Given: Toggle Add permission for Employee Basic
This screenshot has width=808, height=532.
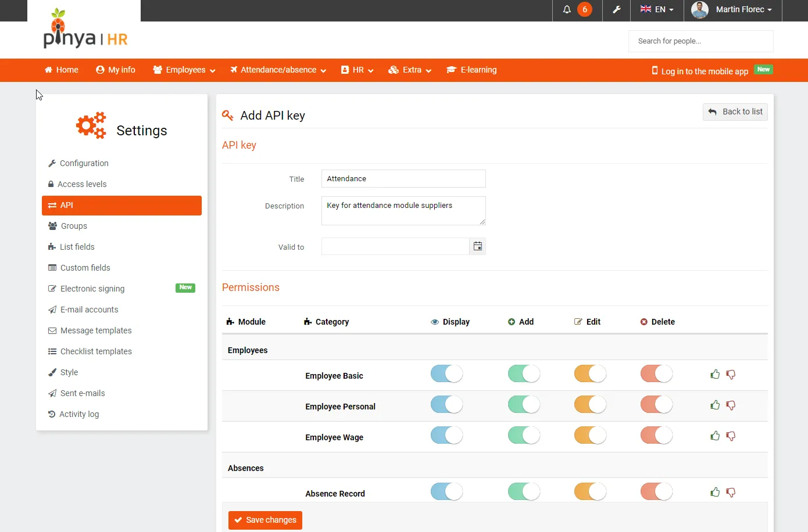Looking at the screenshot, I should tap(524, 373).
